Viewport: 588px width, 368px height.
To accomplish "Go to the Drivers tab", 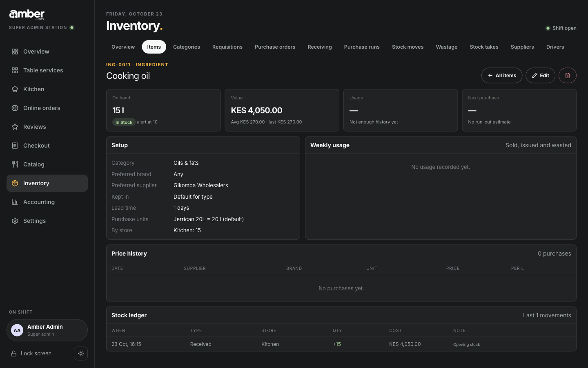I will pos(555,47).
